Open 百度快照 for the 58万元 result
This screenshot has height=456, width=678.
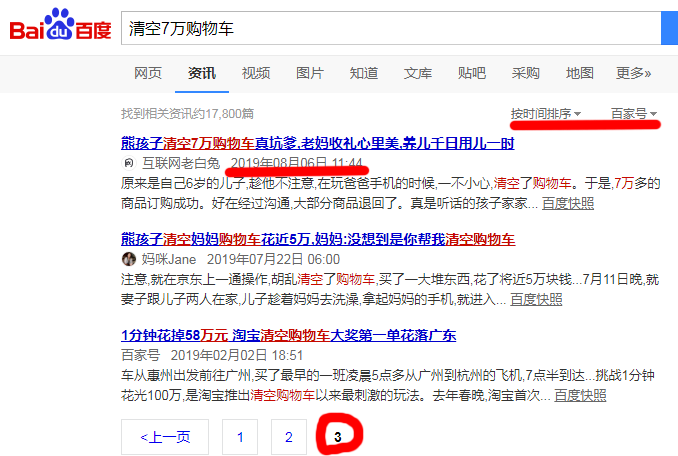580,395
